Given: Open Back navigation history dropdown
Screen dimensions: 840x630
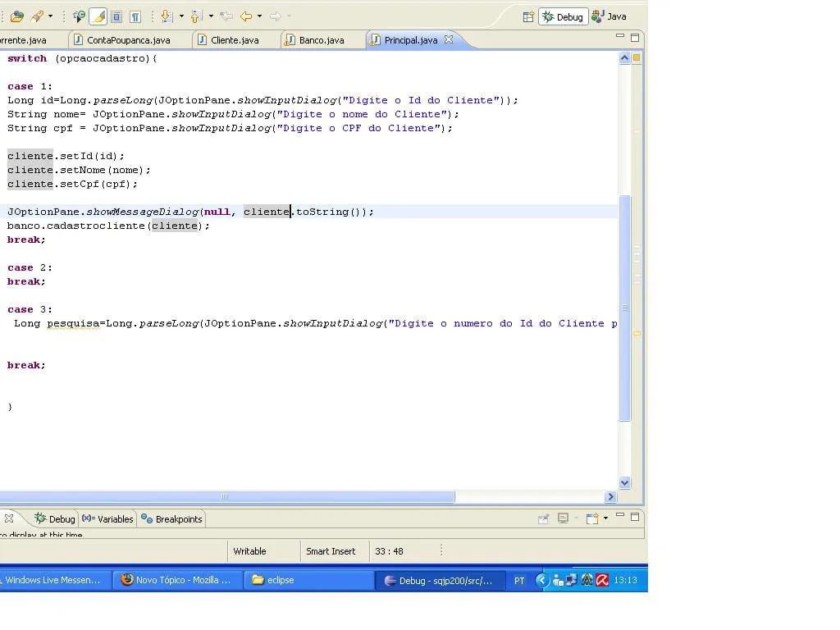Looking at the screenshot, I should (260, 16).
